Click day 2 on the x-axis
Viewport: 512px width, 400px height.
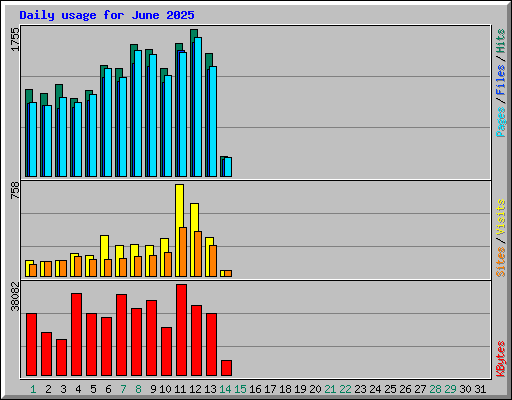[x=48, y=389]
